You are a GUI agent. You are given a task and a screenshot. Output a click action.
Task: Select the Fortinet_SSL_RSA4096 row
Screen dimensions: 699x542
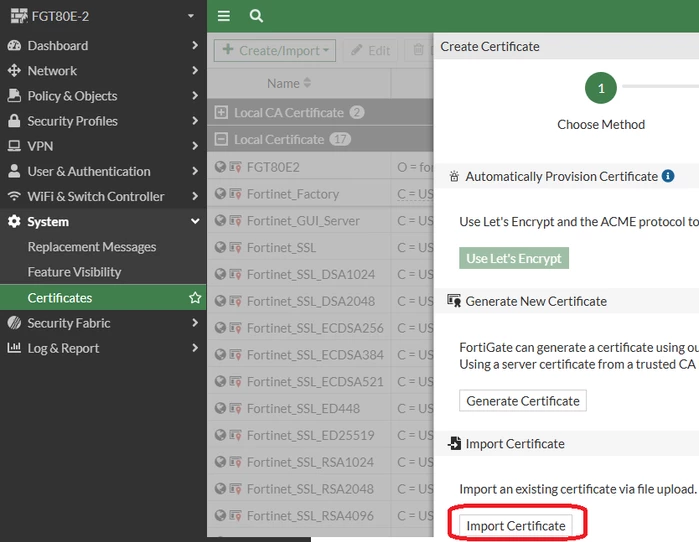tap(320, 516)
